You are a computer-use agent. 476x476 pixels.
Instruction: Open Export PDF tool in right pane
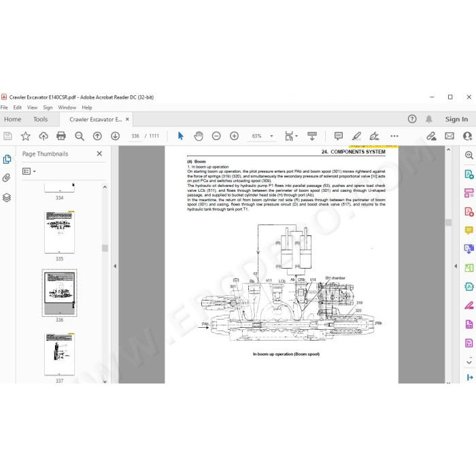click(x=469, y=174)
